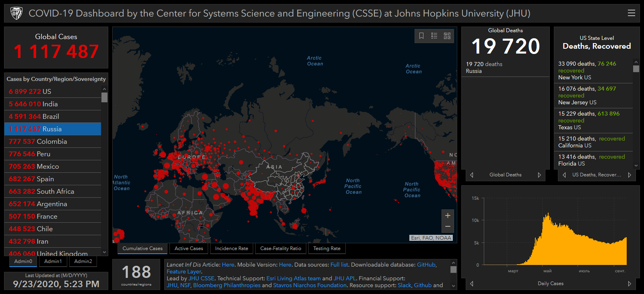
Task: Click the US state list scrollbar thumb
Action: [x=636, y=68]
